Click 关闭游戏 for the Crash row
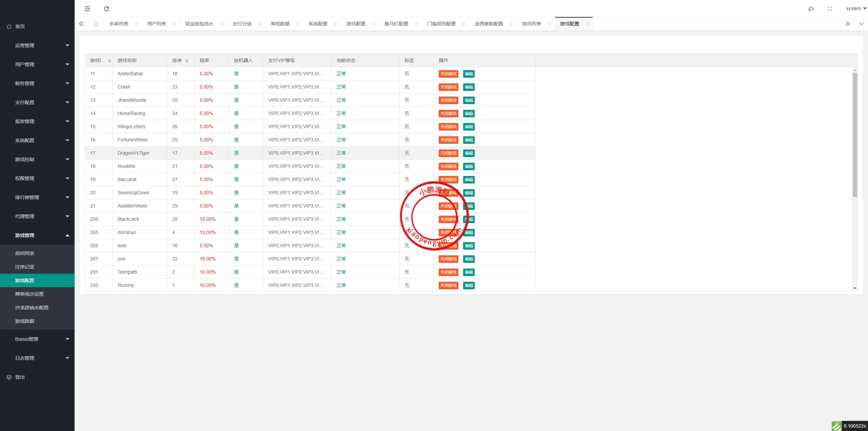The height and width of the screenshot is (431, 868). pyautogui.click(x=448, y=87)
